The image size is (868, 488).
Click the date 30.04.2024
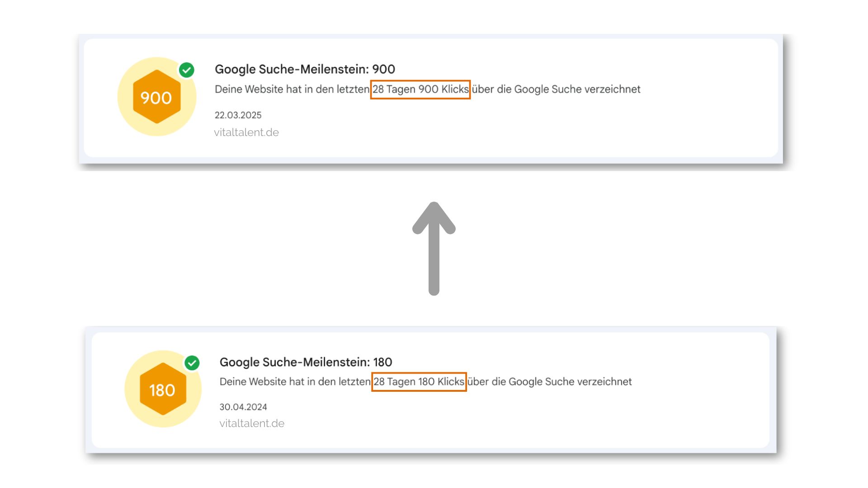[x=243, y=407]
